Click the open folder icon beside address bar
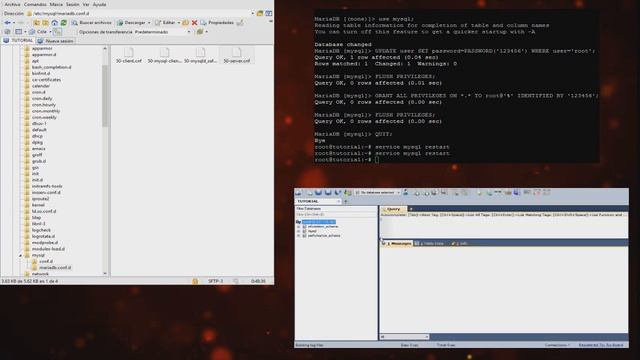 tap(260, 13)
